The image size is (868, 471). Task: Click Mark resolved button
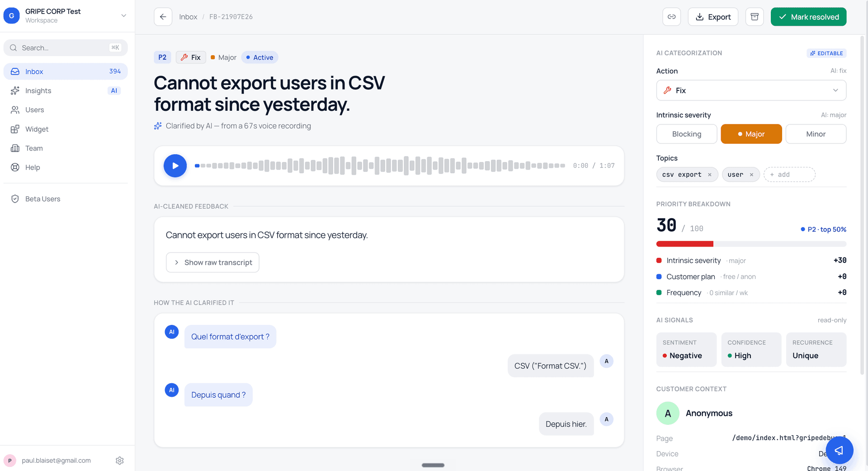pos(808,17)
